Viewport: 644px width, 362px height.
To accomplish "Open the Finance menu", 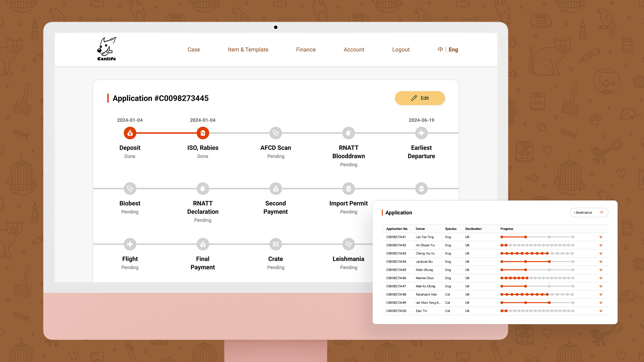I will pyautogui.click(x=306, y=50).
